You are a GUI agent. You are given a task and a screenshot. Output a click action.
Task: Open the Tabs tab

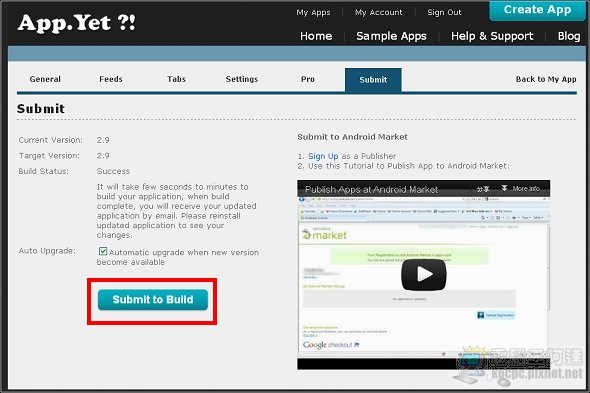pos(176,79)
